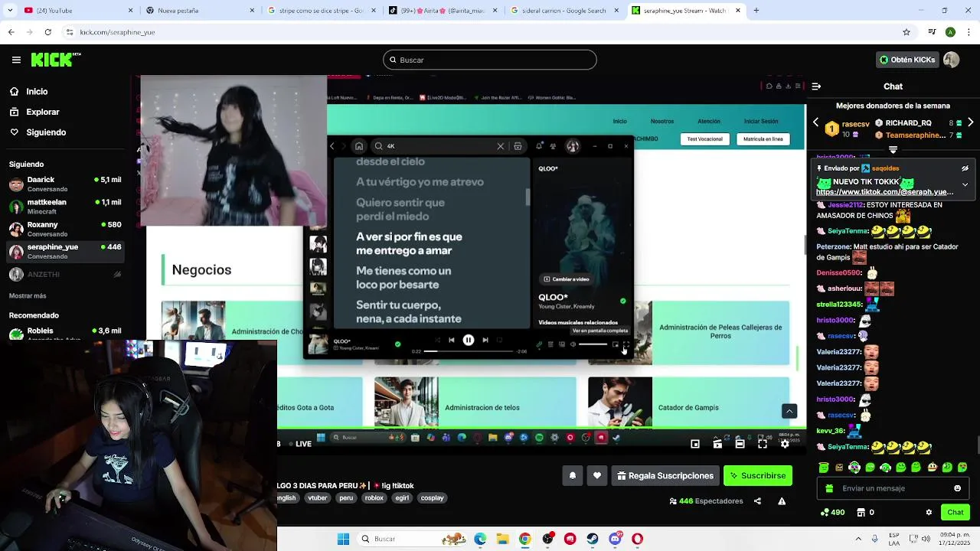Switch to the Nueva pestaña tab

(x=201, y=11)
